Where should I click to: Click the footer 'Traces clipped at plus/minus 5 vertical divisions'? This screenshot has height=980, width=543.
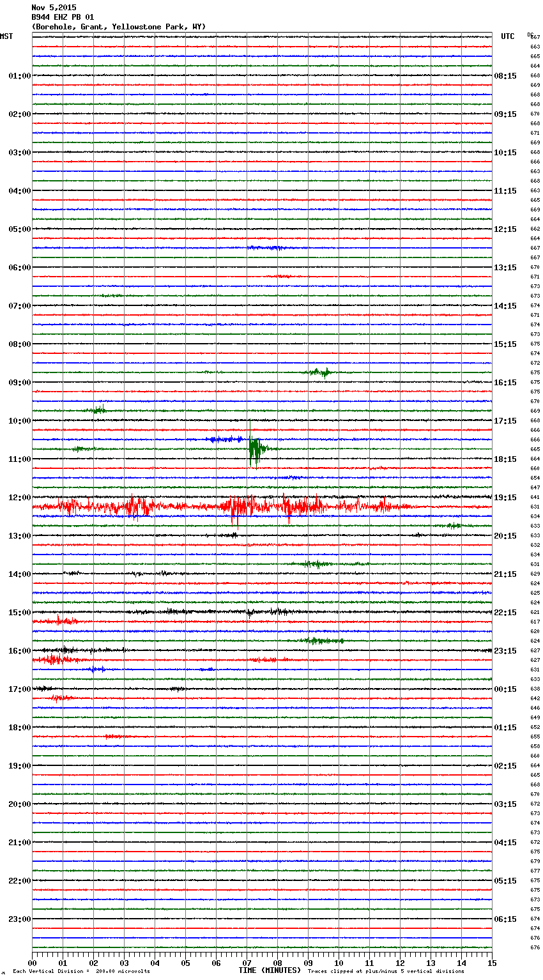coord(386,972)
